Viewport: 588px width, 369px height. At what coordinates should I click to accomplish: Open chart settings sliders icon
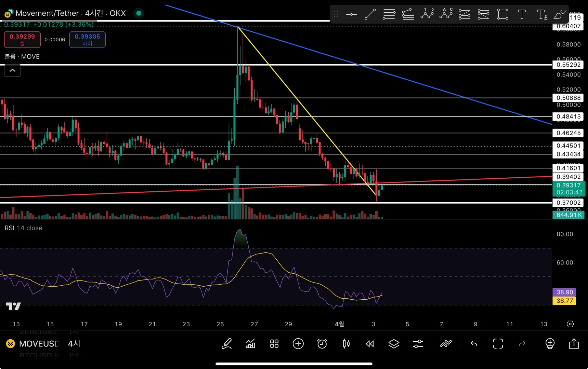(x=418, y=344)
